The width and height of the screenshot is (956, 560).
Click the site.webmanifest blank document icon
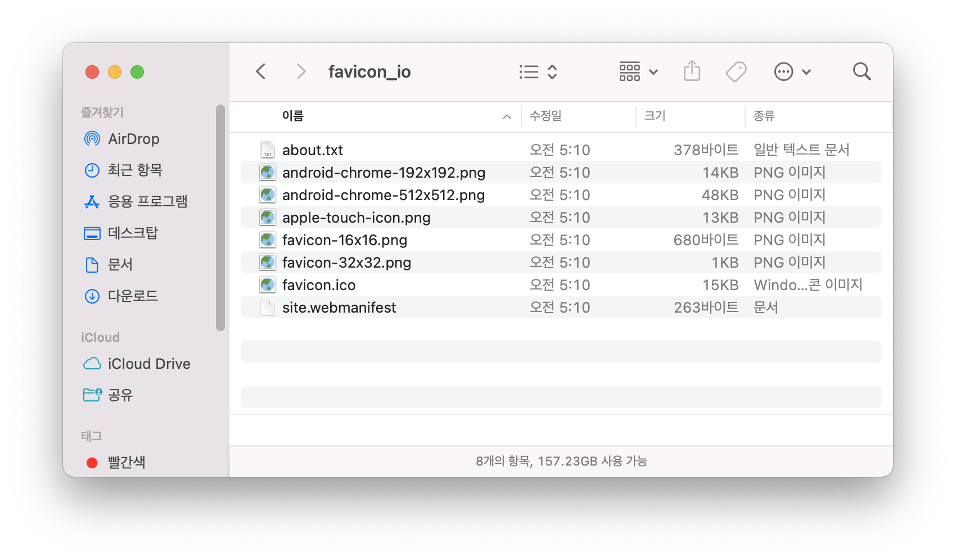[x=268, y=307]
